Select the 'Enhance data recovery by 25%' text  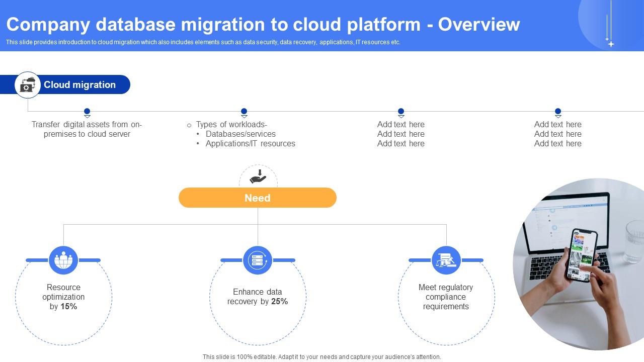pos(258,297)
